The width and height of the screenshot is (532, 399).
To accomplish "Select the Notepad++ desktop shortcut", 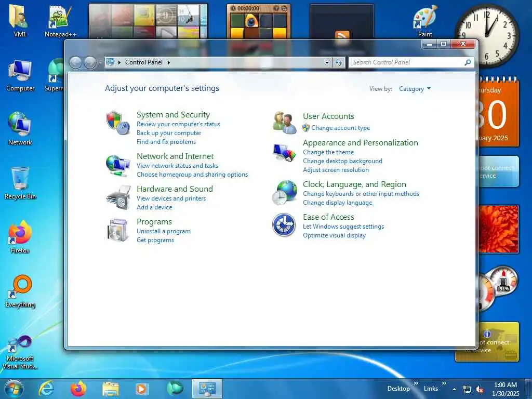I will pyautogui.click(x=60, y=21).
